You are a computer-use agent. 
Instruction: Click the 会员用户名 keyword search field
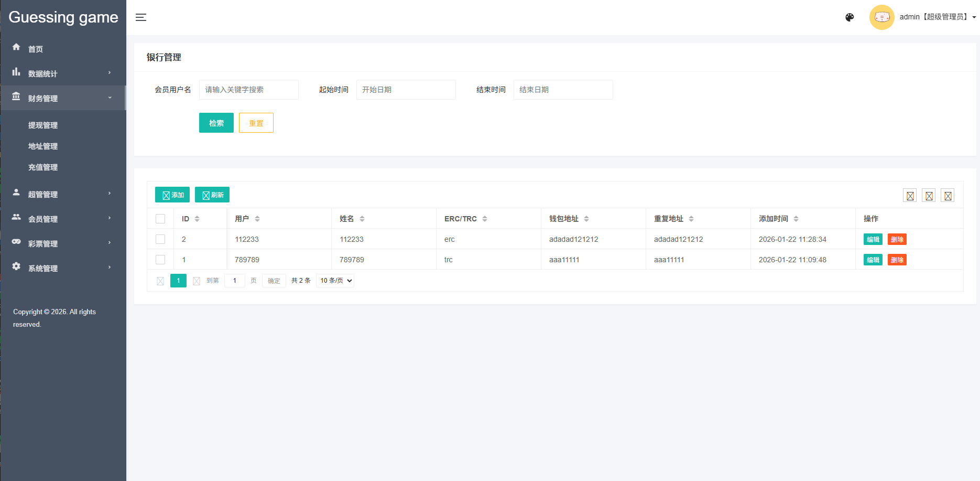[x=248, y=90]
